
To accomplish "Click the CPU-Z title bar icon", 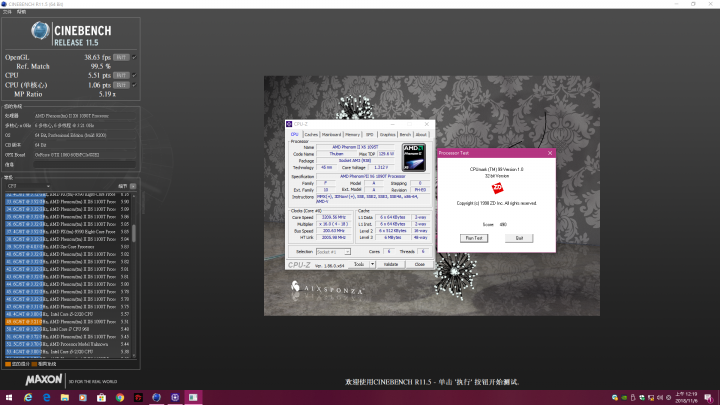I will click(289, 124).
